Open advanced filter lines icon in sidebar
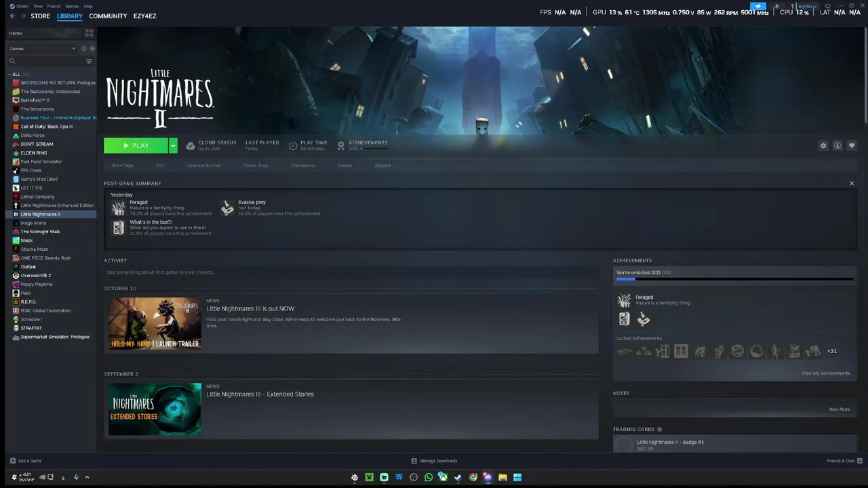This screenshot has height=488, width=868. pos(89,61)
